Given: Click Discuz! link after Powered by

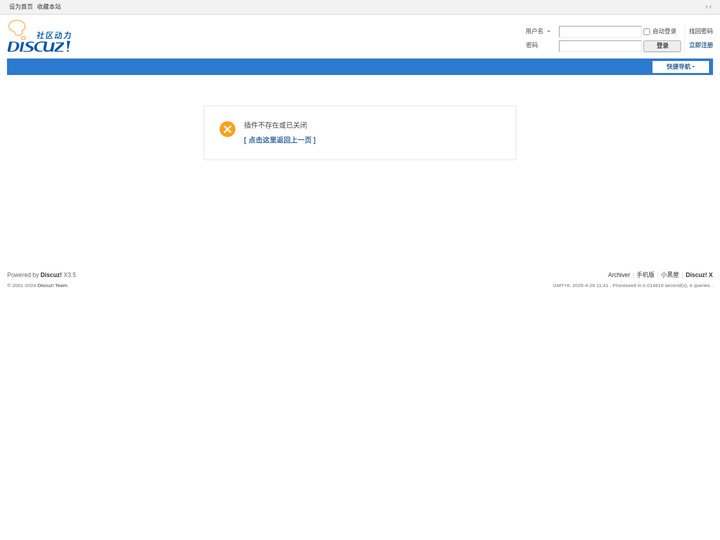Looking at the screenshot, I should pyautogui.click(x=51, y=275).
